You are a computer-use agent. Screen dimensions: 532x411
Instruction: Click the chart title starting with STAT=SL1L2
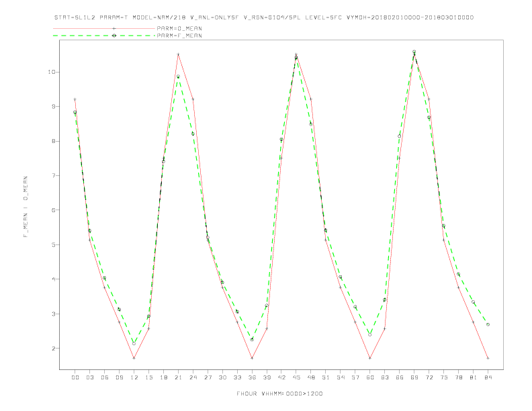[x=264, y=17]
